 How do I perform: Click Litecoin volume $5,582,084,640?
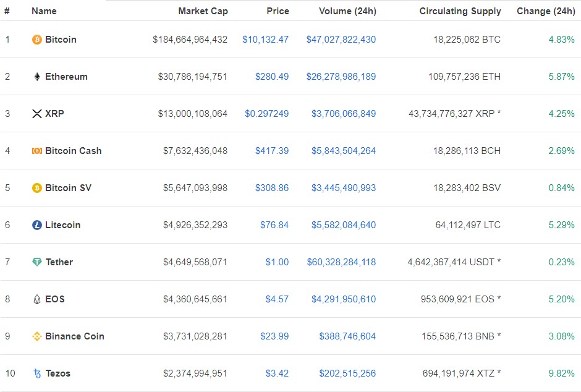coord(344,225)
